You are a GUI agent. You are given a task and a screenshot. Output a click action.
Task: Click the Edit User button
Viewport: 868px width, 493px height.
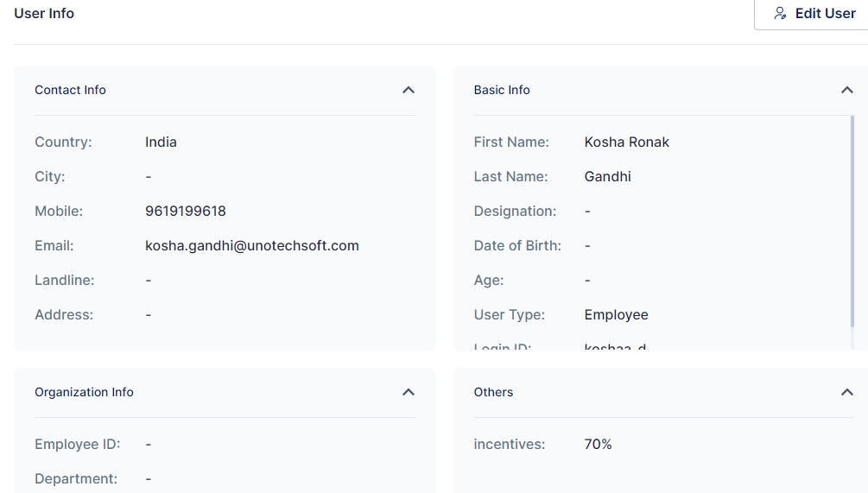[814, 14]
